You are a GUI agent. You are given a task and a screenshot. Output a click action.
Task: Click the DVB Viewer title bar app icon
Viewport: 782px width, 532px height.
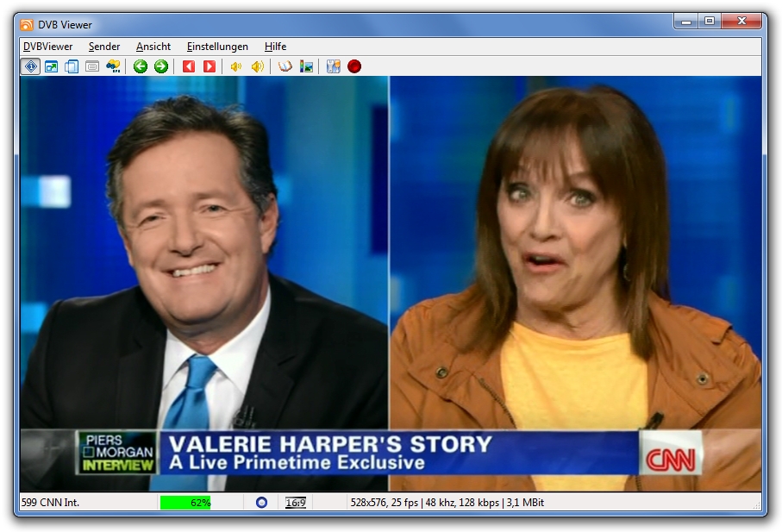[27, 24]
